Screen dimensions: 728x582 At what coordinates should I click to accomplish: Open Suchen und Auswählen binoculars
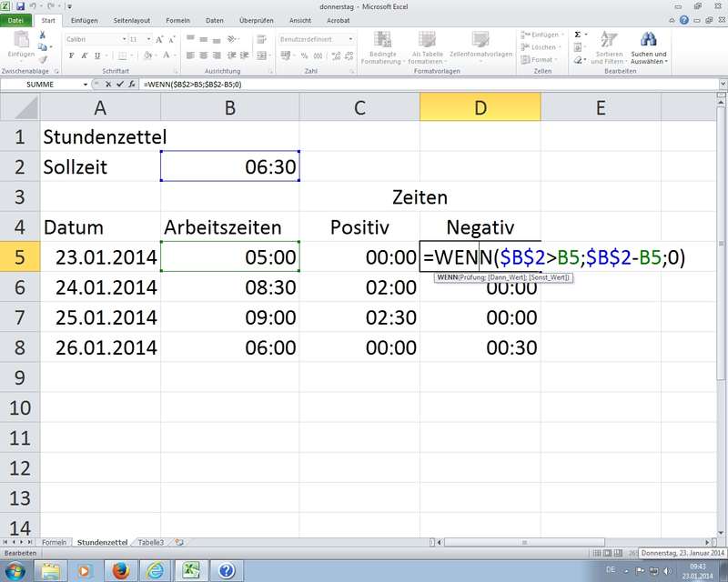(x=649, y=49)
